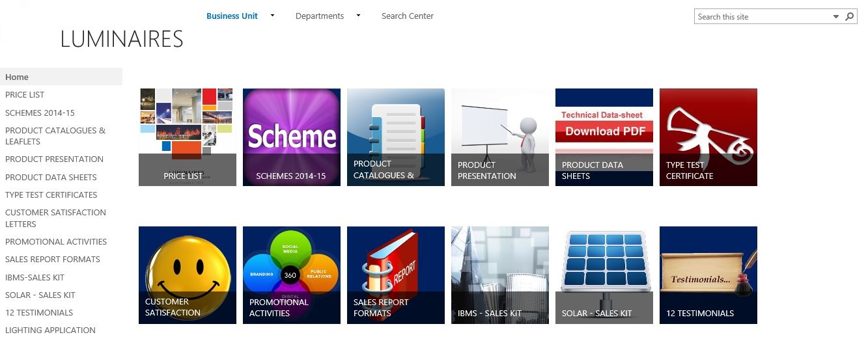Open the PRODUCT CATALOGUES notebook tile
This screenshot has width=868, height=337.
(x=396, y=137)
